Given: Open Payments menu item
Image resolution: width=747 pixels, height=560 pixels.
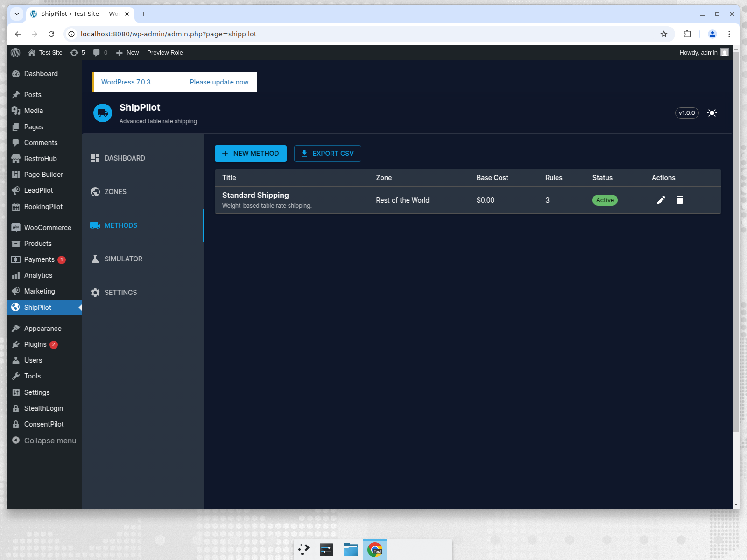Looking at the screenshot, I should pyautogui.click(x=45, y=259).
